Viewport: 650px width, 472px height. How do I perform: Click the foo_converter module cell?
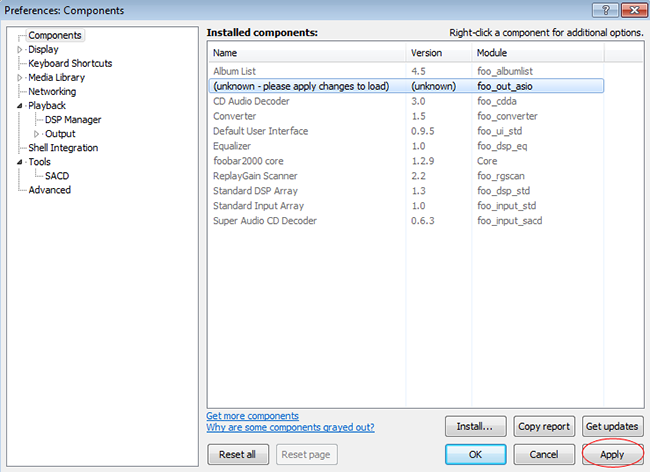click(507, 116)
